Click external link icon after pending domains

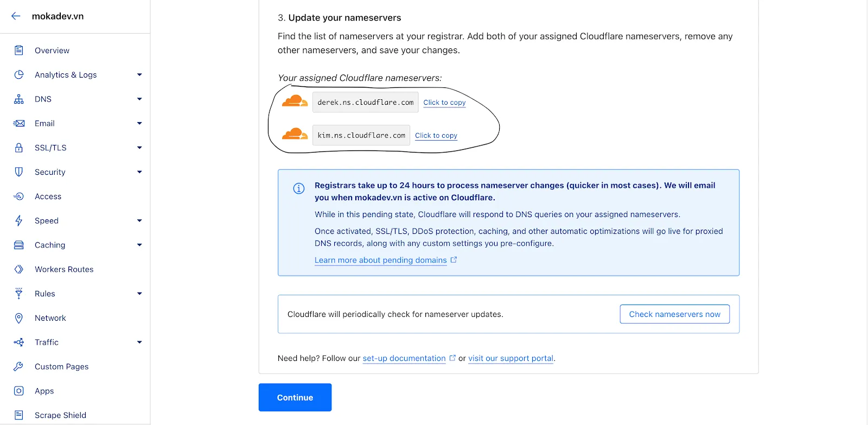454,260
